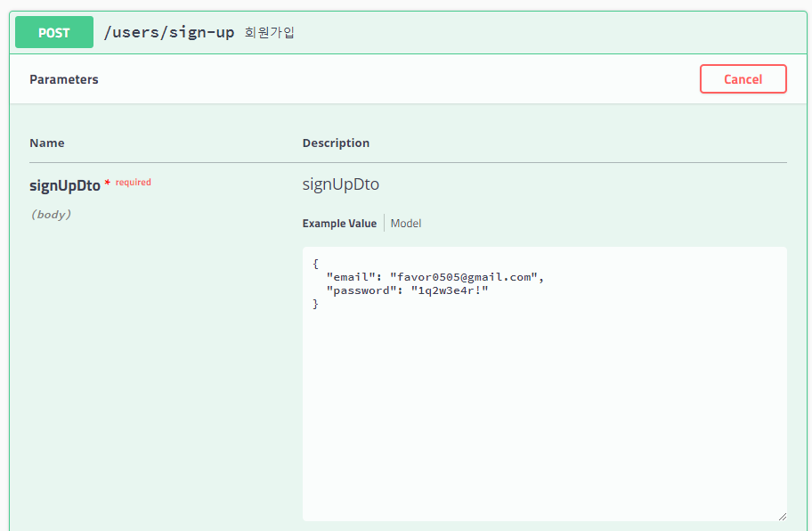Select the Example Value tab
The width and height of the screenshot is (812, 531).
(x=339, y=224)
